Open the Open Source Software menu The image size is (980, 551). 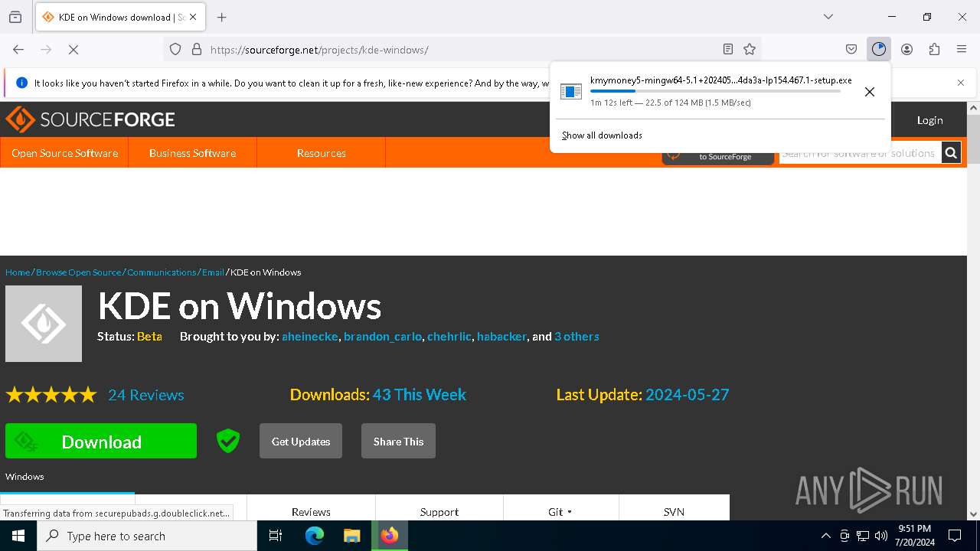pyautogui.click(x=64, y=153)
